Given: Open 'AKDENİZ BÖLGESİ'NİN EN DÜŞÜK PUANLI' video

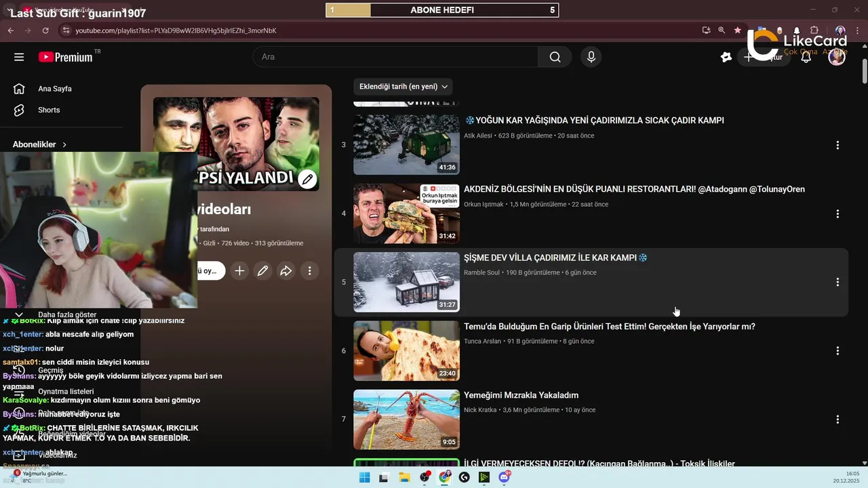Looking at the screenshot, I should 634,189.
